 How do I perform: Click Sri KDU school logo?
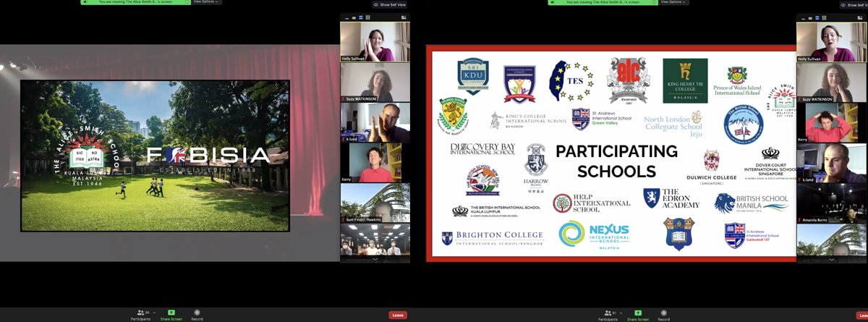tap(473, 77)
